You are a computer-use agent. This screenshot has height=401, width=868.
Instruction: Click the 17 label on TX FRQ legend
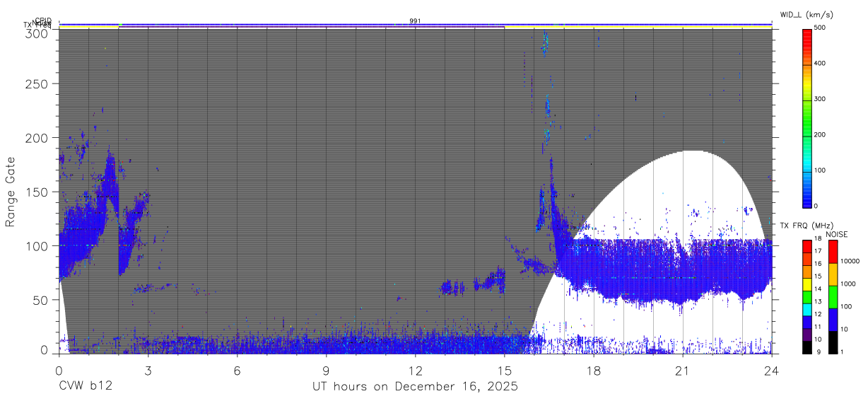click(x=818, y=251)
